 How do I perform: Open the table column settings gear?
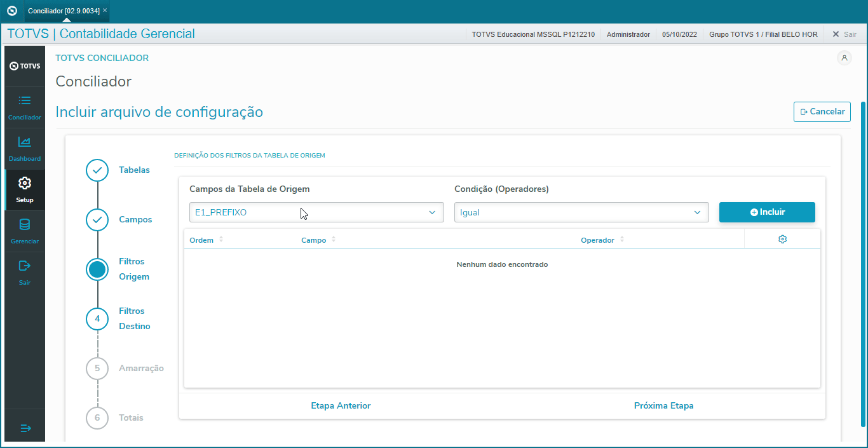pyautogui.click(x=782, y=239)
